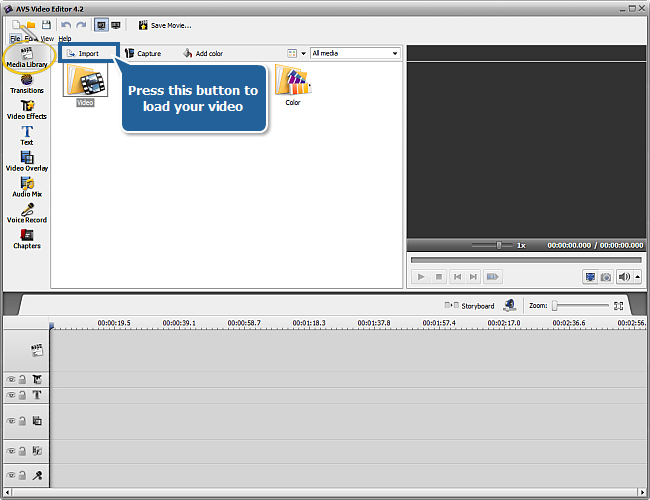Click the Save Movie button
Image resolution: width=650 pixels, height=500 pixels.
[165, 25]
